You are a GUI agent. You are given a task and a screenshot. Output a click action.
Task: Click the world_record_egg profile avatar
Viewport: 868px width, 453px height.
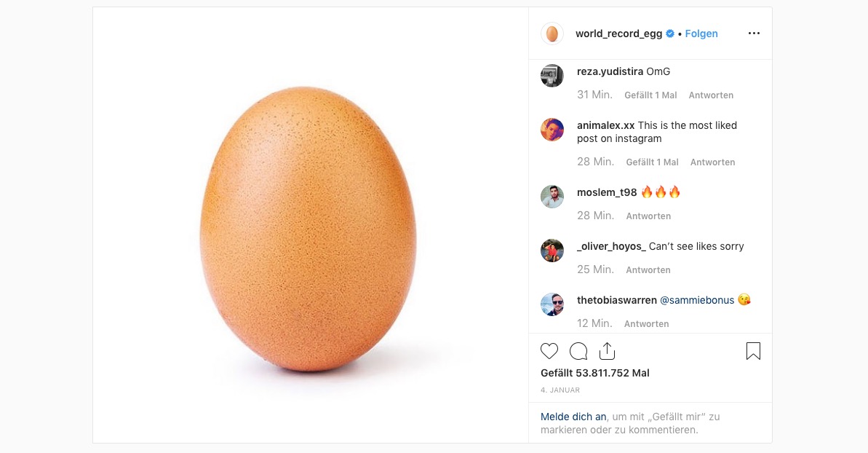(x=552, y=34)
